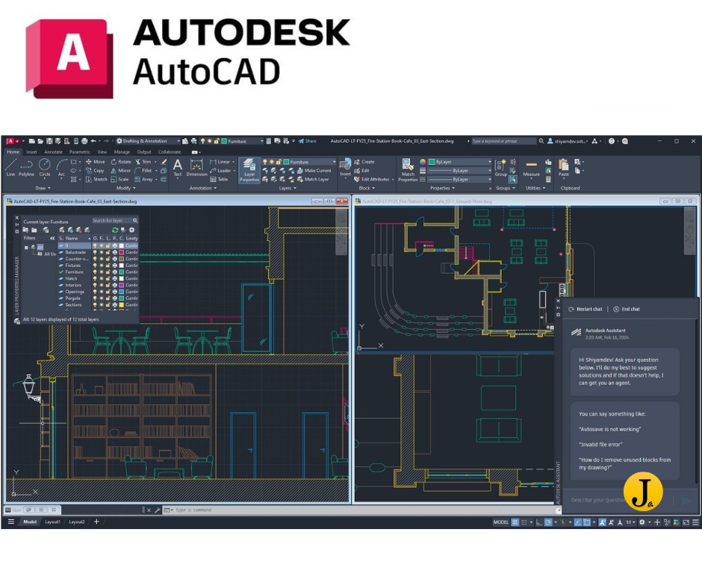Viewport: 702px width, 588px height.
Task: Expand the Draw panel
Action: click(x=43, y=188)
